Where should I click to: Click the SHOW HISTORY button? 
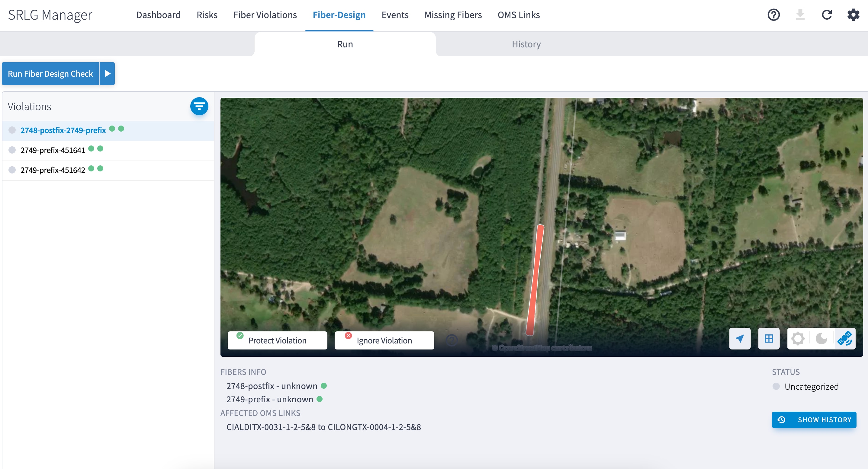click(814, 420)
